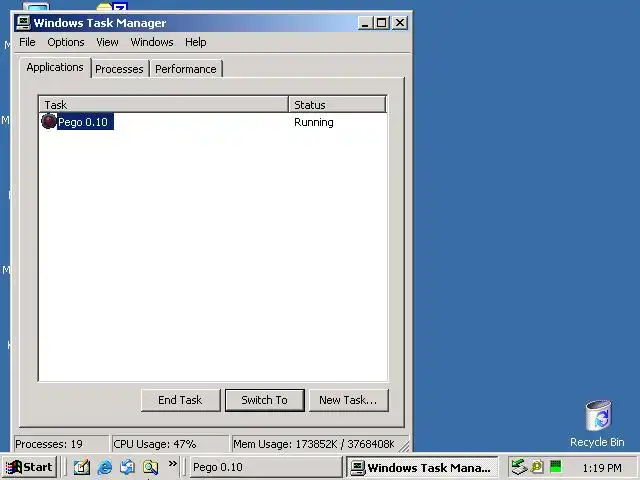640x480 pixels.
Task: Switch to the Performance tab
Action: pyautogui.click(x=186, y=69)
